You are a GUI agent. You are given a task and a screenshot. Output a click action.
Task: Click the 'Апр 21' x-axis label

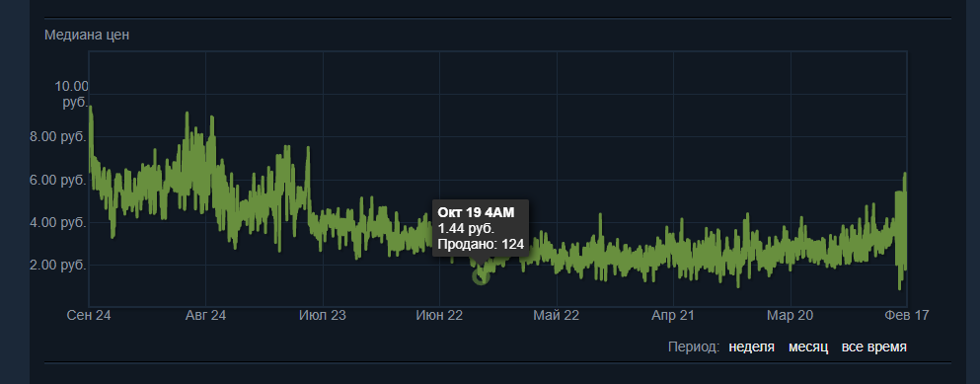pyautogui.click(x=673, y=315)
